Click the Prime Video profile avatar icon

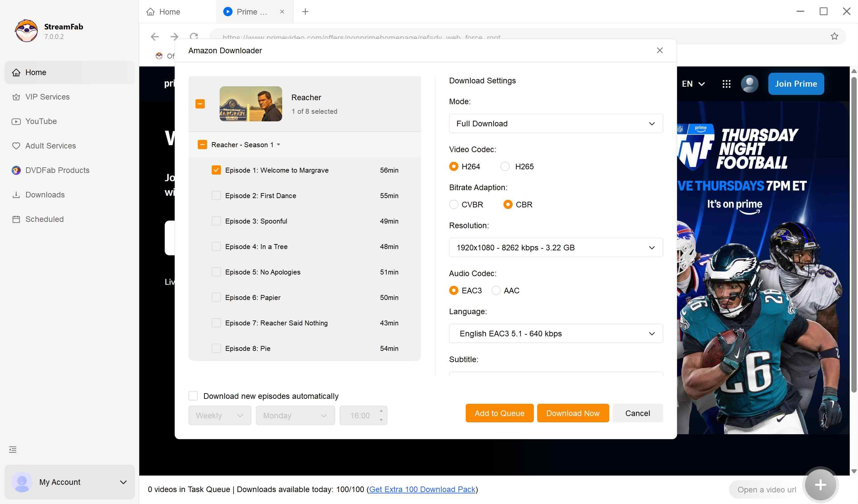pos(750,84)
